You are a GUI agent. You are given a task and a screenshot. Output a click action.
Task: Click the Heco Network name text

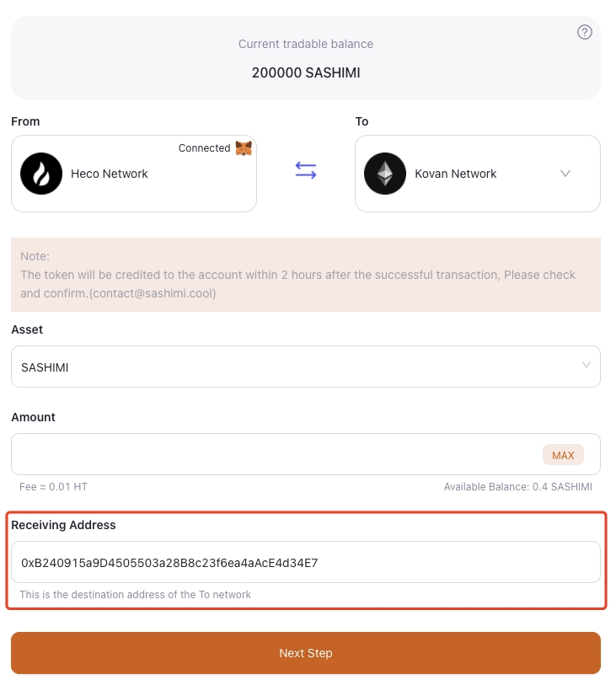(x=110, y=174)
